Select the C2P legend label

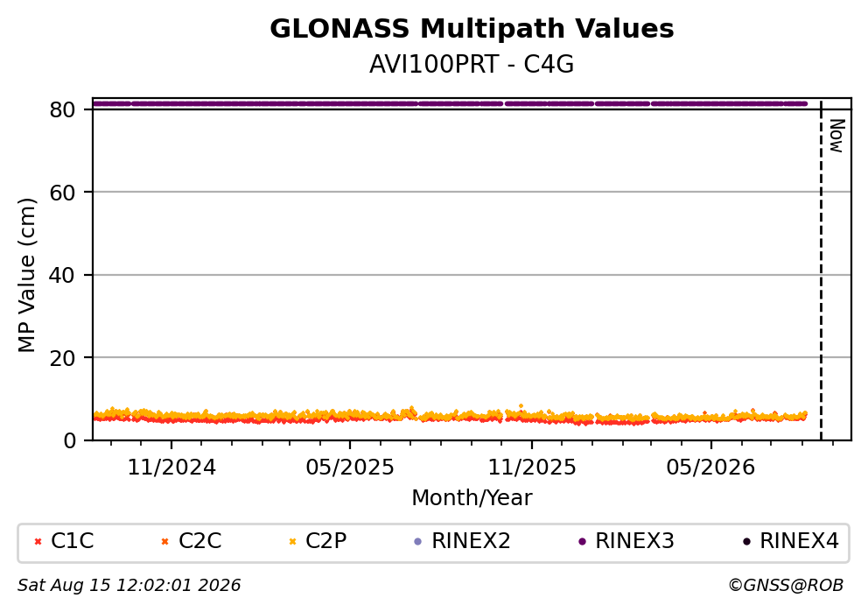pyautogui.click(x=326, y=541)
